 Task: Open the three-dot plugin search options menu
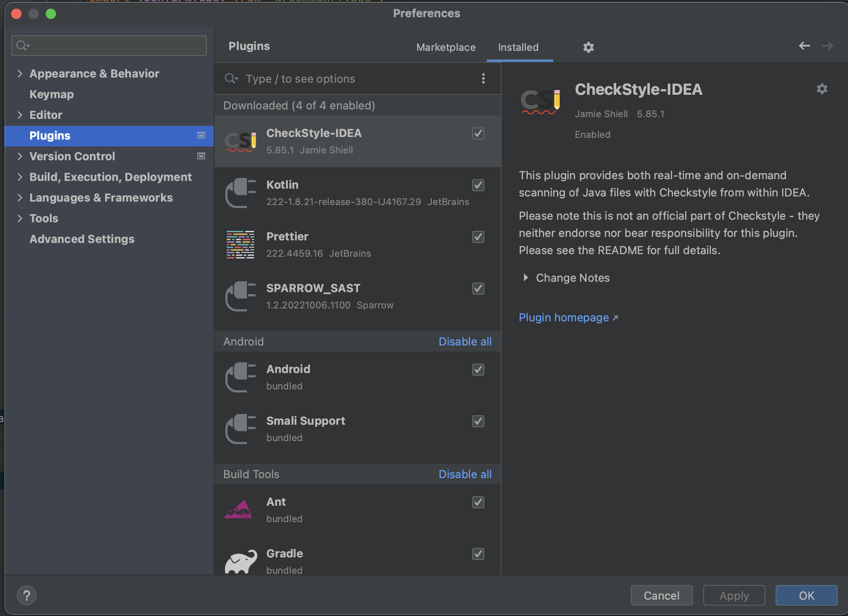(483, 78)
